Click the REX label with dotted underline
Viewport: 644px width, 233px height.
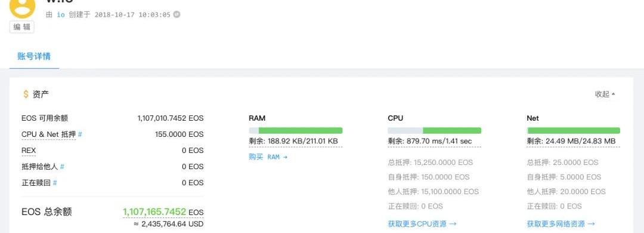pyautogui.click(x=29, y=151)
